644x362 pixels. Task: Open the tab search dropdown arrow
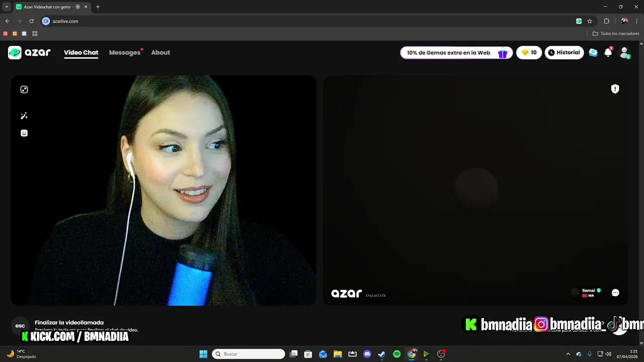pyautogui.click(x=7, y=7)
